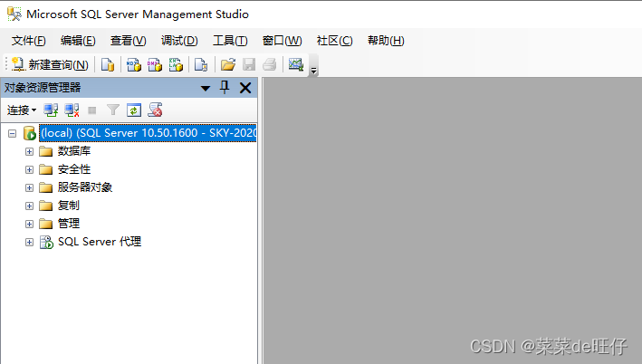Toggle auto-hide pin of Object Explorer
The width and height of the screenshot is (642, 364).
pyautogui.click(x=225, y=87)
